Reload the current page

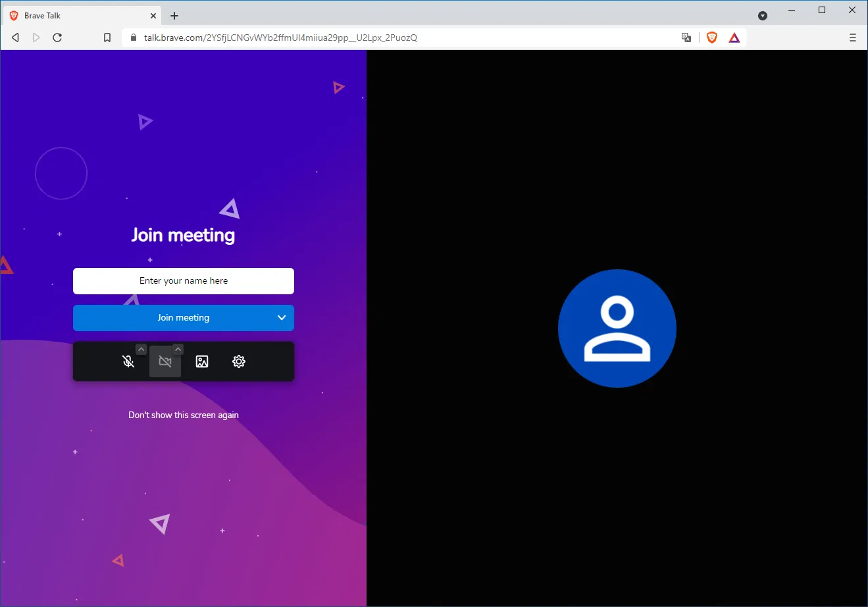click(x=57, y=38)
